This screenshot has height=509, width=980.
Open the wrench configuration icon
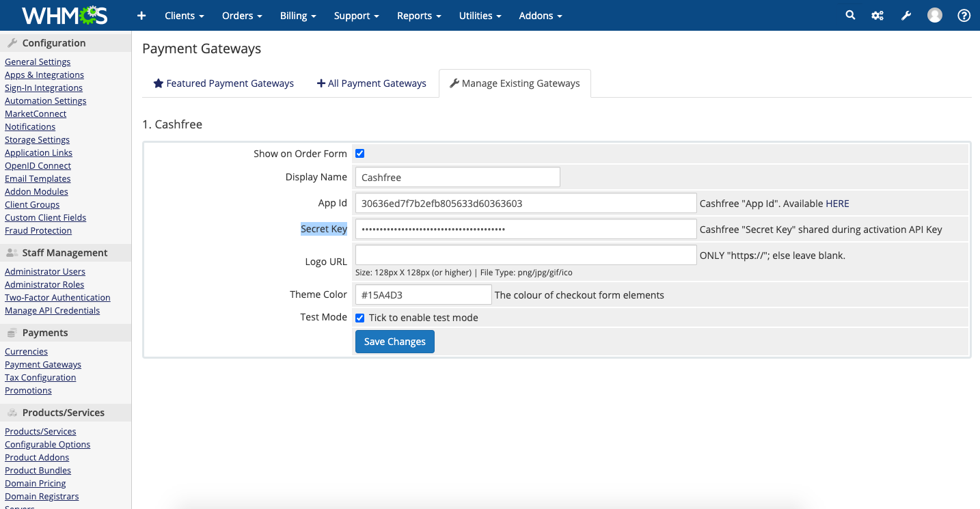[906, 15]
